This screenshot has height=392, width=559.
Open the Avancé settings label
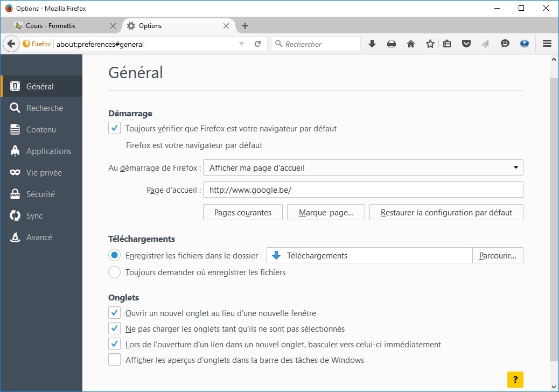coord(39,237)
